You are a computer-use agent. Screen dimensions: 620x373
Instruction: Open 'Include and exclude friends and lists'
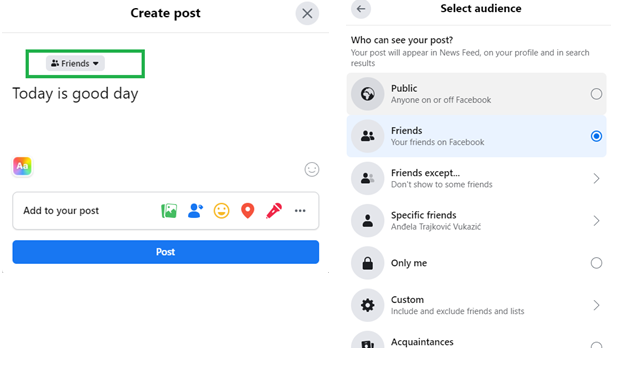(x=457, y=311)
